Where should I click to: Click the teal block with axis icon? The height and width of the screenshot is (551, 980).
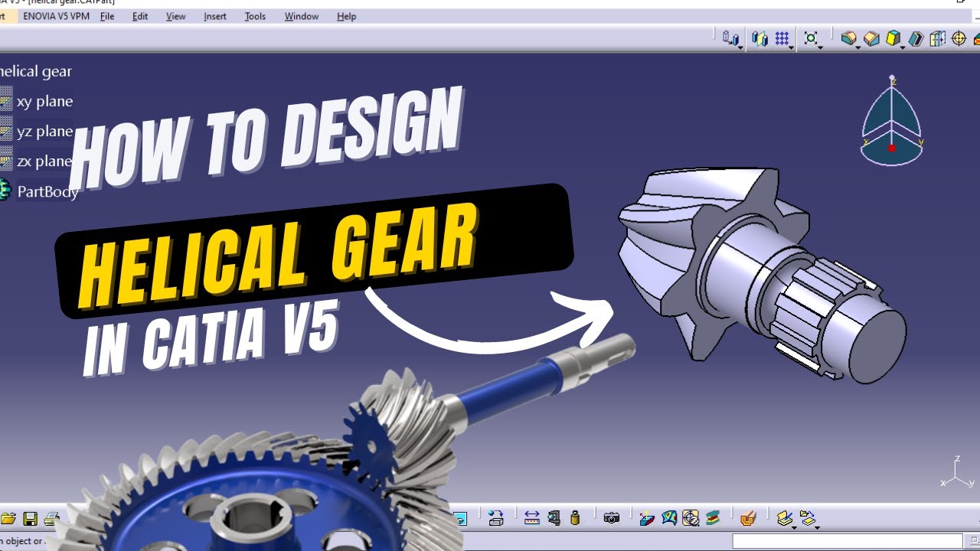coord(647,518)
